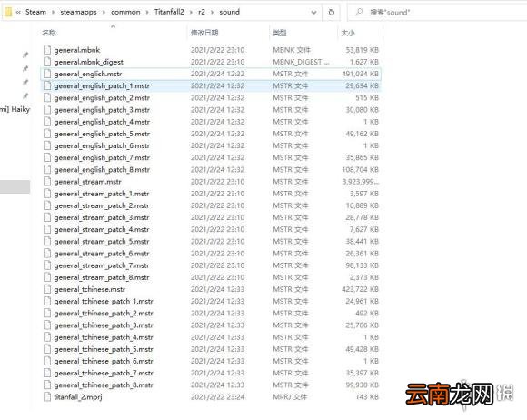Screen dimensions: 527x420
Task: Sort by the 修改日期 column header
Action: click(x=204, y=33)
